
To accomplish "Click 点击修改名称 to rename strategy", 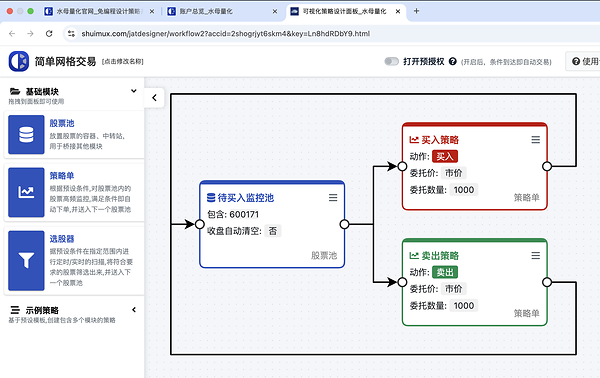I will 122,62.
